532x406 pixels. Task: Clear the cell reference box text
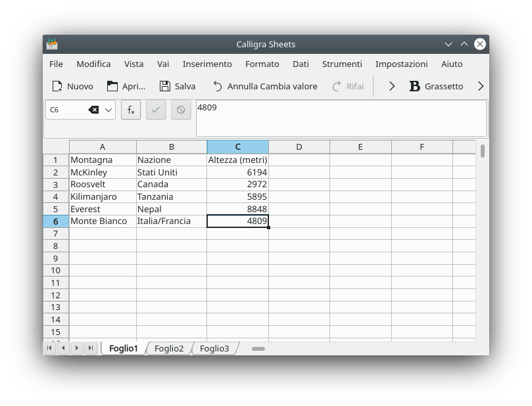(93, 110)
